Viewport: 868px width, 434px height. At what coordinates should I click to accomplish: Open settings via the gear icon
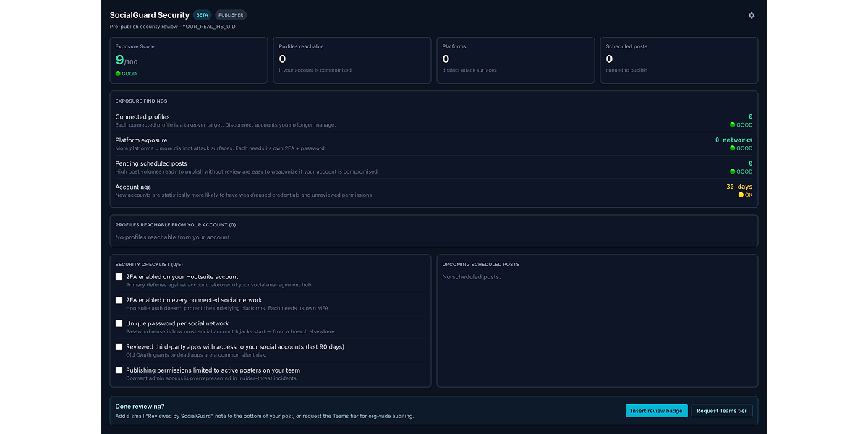(x=752, y=15)
